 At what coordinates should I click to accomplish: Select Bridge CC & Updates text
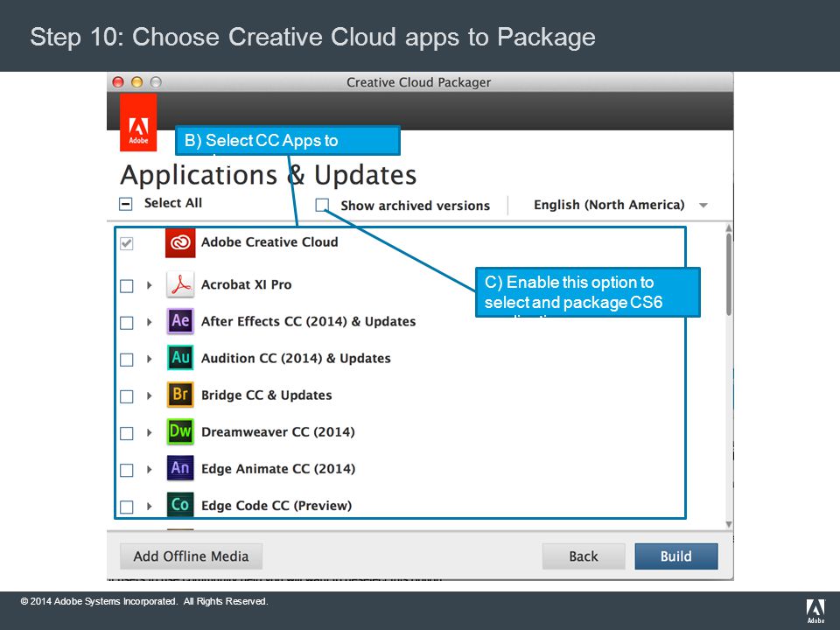point(266,395)
